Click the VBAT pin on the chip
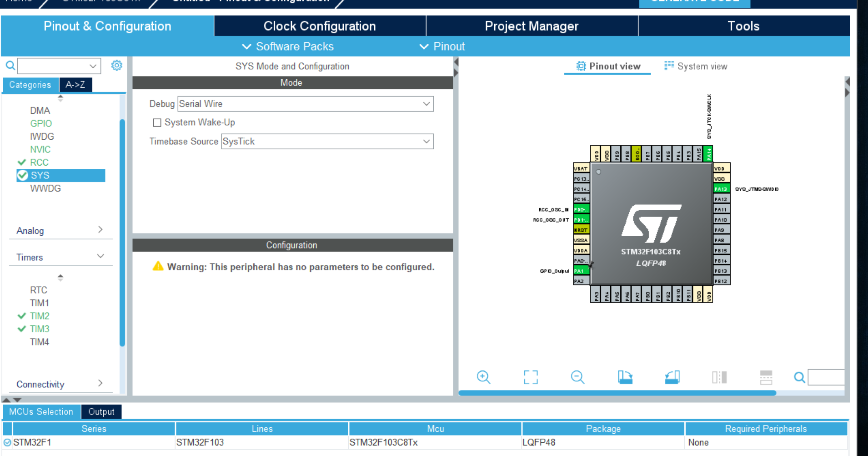Viewport: 868px width, 456px height. coord(581,168)
